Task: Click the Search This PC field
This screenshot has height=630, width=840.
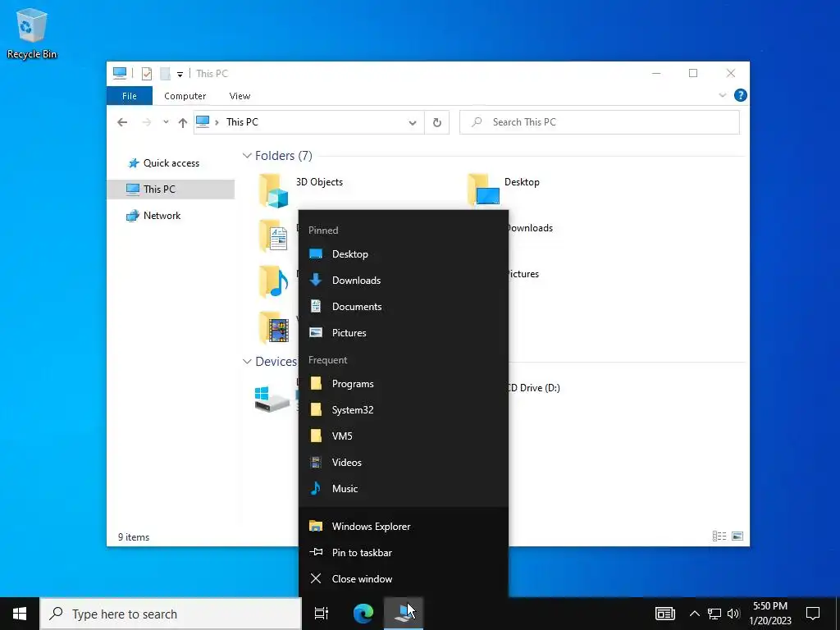Action: (x=600, y=122)
